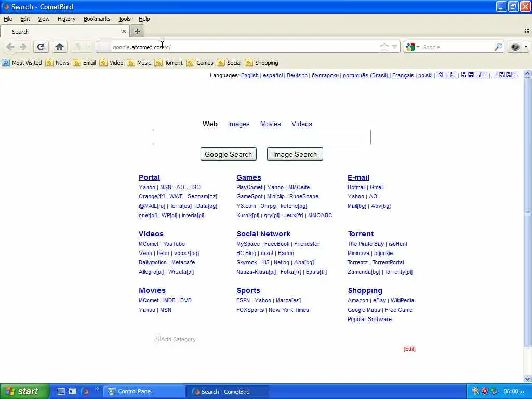Expand the arrow next to the round toolbar icon
The width and height of the screenshot is (532, 399).
click(526, 47)
